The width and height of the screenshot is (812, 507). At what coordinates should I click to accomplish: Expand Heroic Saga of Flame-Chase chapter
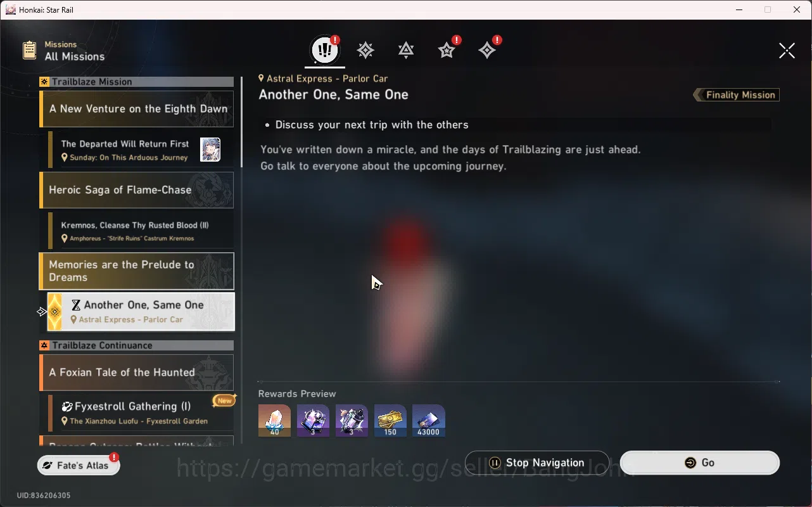(x=137, y=190)
